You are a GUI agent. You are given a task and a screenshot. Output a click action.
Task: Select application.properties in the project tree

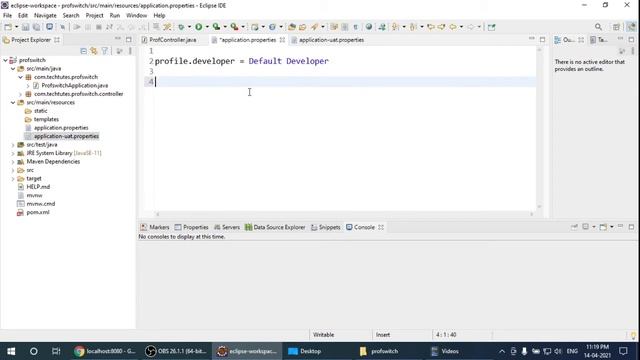click(61, 128)
